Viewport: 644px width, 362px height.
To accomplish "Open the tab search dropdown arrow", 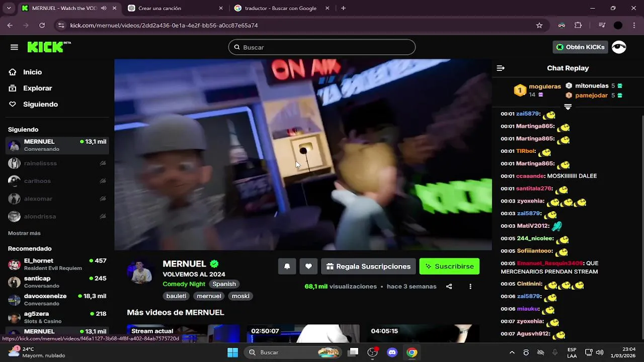I will coord(9,8).
